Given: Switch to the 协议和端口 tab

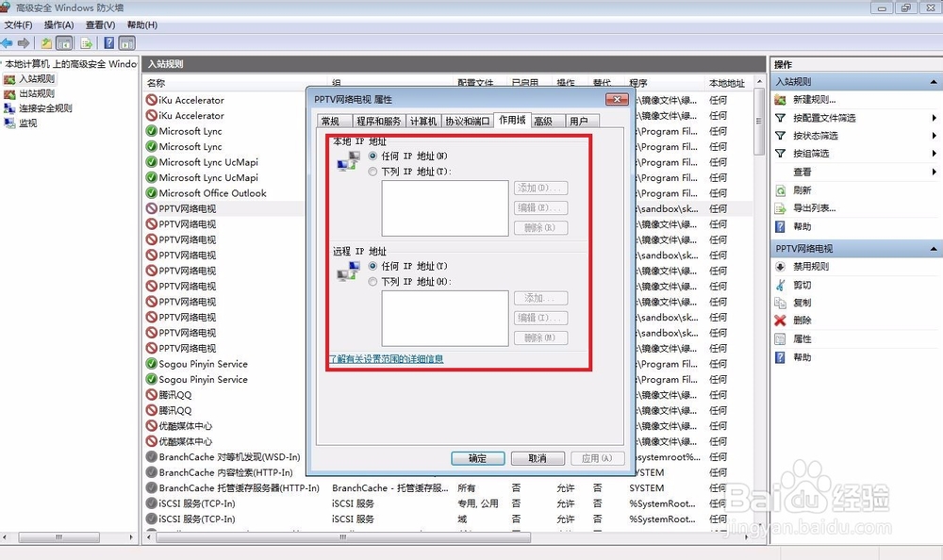Looking at the screenshot, I should (468, 121).
